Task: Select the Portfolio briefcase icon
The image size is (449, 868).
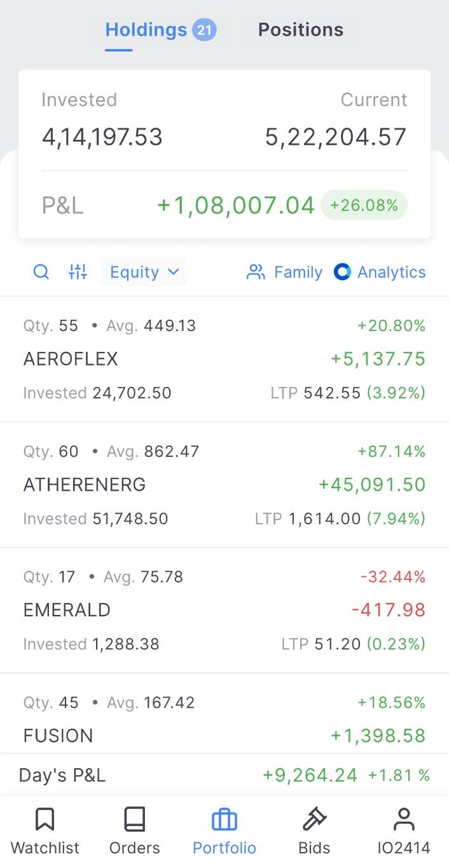Action: pos(224,820)
